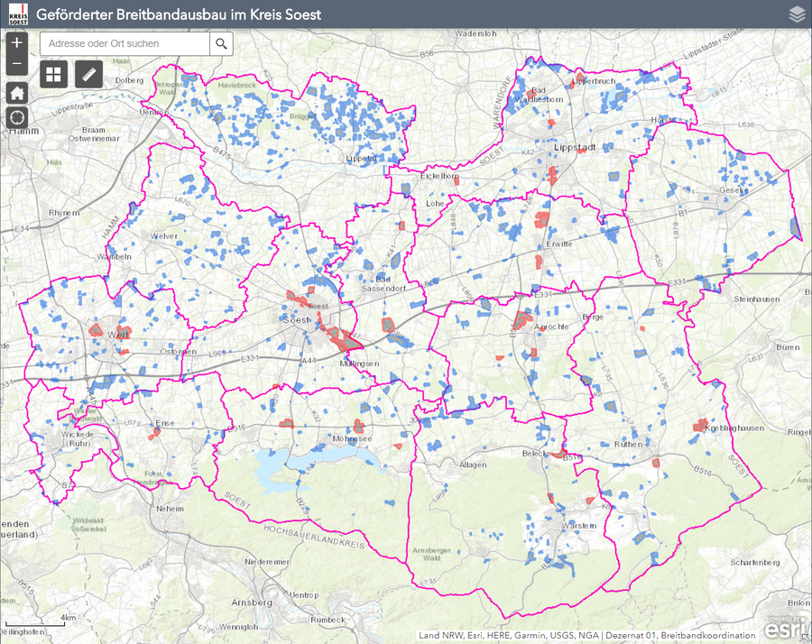Open the ruler measurement tool
The image size is (812, 644).
[x=88, y=74]
